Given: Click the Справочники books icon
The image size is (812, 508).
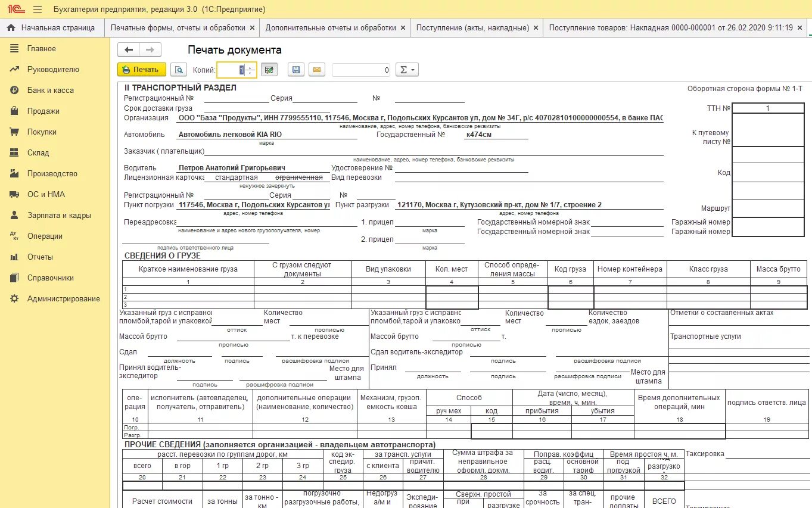Looking at the screenshot, I should pyautogui.click(x=14, y=278).
